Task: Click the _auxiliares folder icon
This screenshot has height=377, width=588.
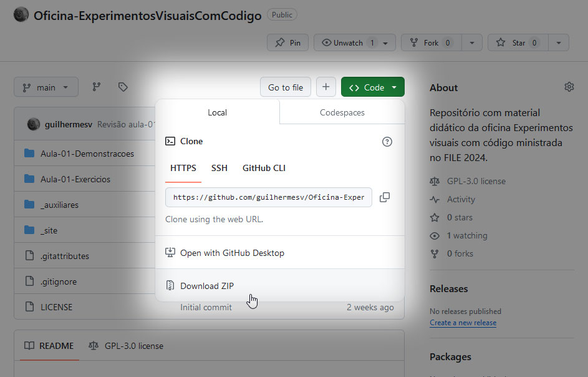Action: click(x=29, y=204)
